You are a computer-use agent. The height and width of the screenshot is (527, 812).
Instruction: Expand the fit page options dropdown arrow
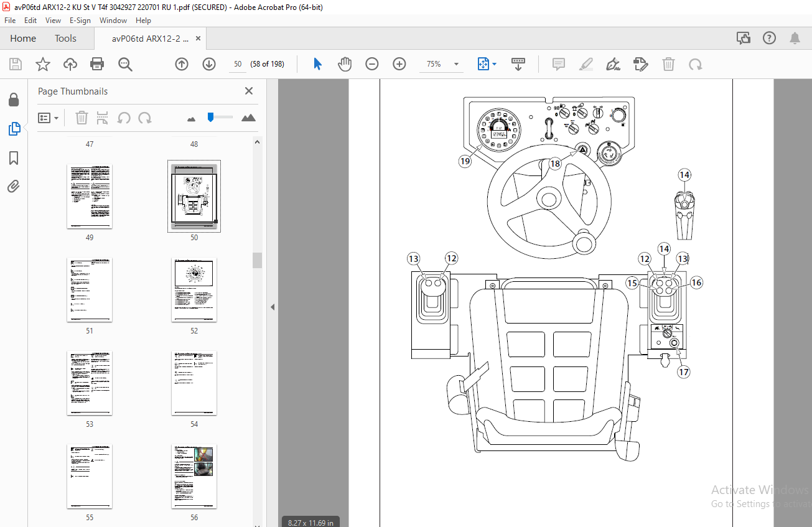[495, 64]
